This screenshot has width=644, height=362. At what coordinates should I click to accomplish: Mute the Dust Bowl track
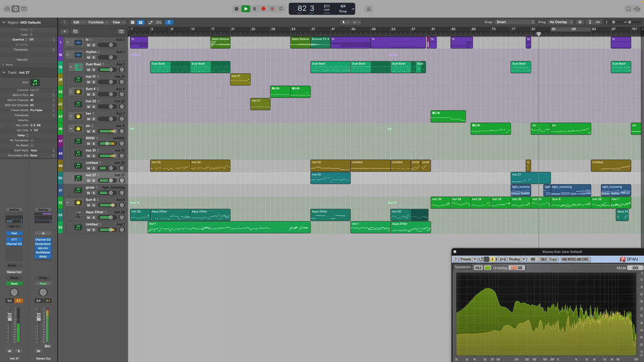[x=89, y=70]
